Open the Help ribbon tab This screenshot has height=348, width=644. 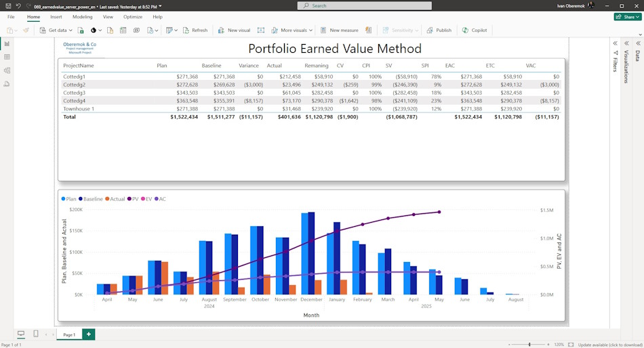157,17
